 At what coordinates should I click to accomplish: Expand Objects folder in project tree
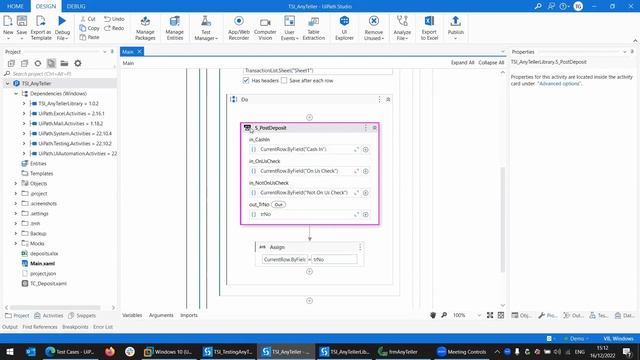click(x=16, y=183)
